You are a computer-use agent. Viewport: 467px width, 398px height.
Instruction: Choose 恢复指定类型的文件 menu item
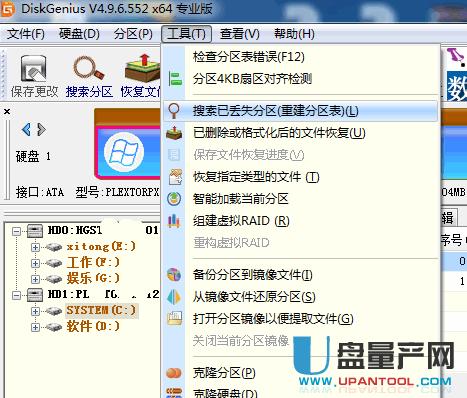301,177
